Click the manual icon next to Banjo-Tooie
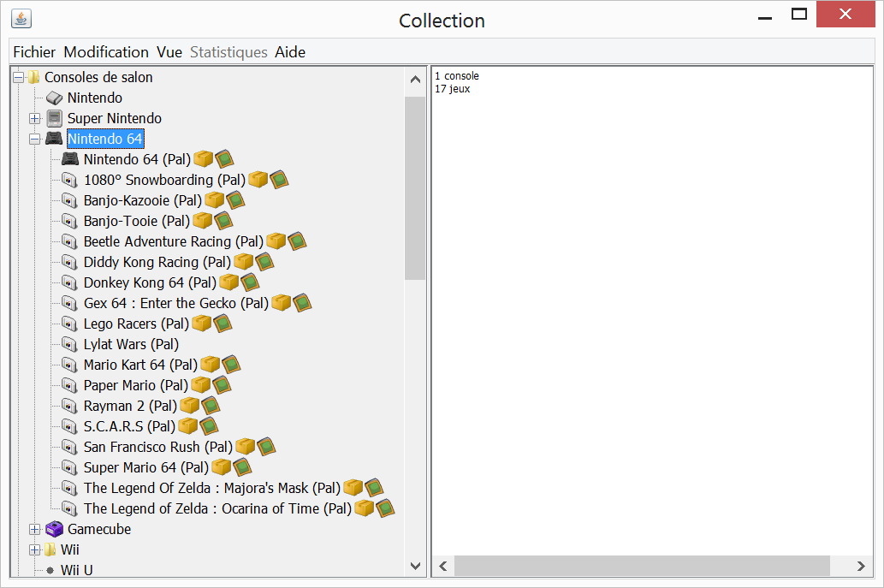 223,221
